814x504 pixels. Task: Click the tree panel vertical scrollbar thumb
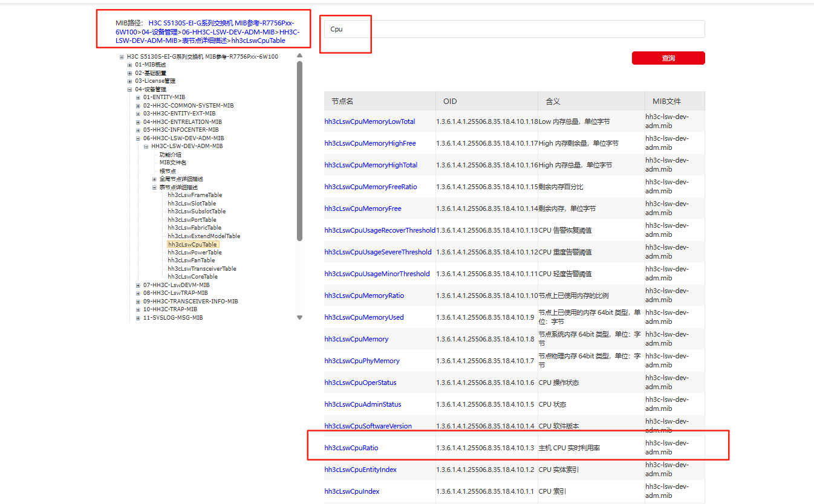(x=299, y=151)
